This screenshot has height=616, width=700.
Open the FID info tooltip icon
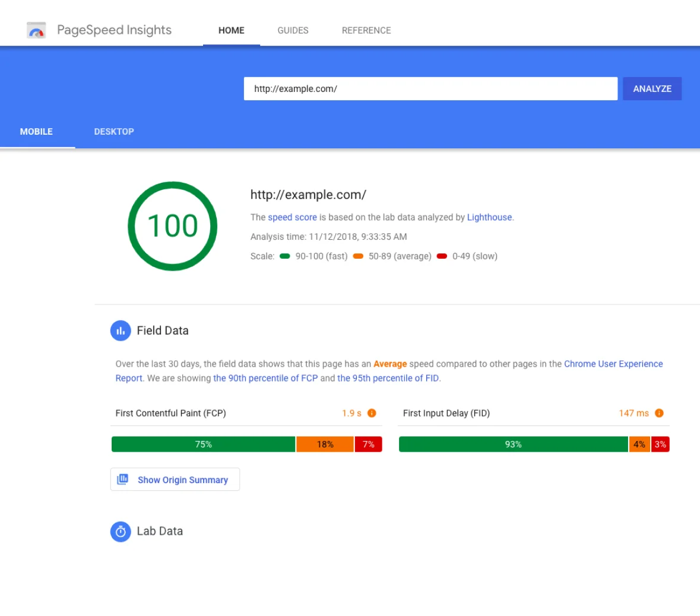(659, 412)
